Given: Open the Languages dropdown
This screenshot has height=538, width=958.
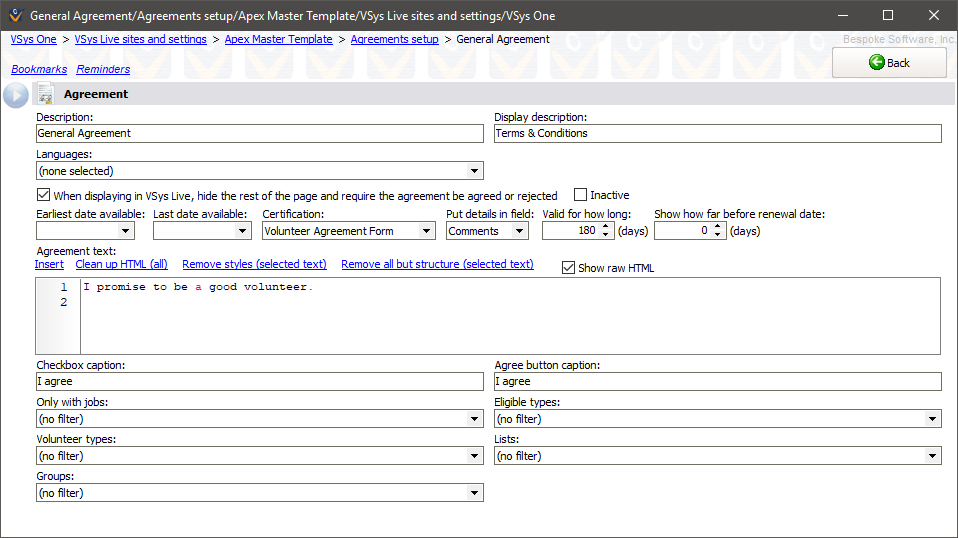Looking at the screenshot, I should click(475, 171).
